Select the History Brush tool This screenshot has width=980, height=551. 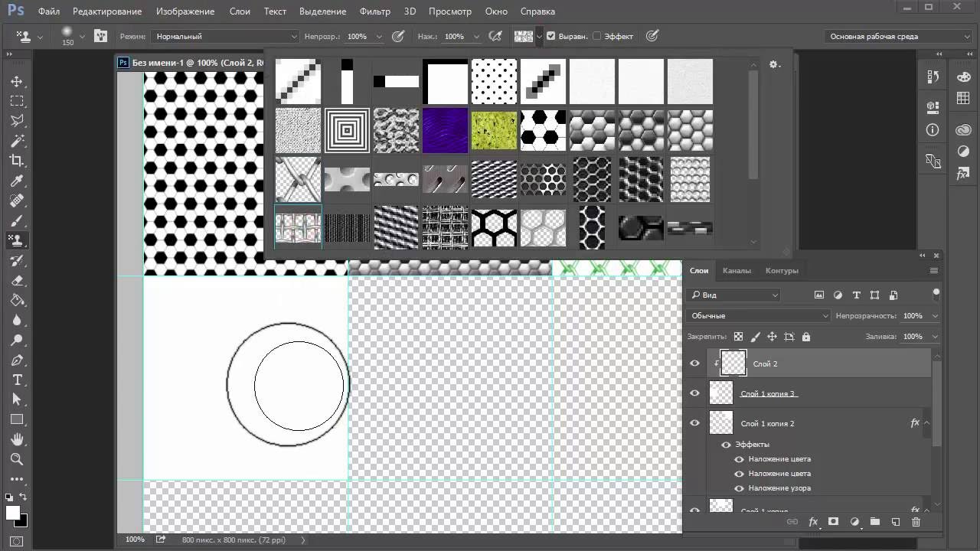click(x=17, y=260)
